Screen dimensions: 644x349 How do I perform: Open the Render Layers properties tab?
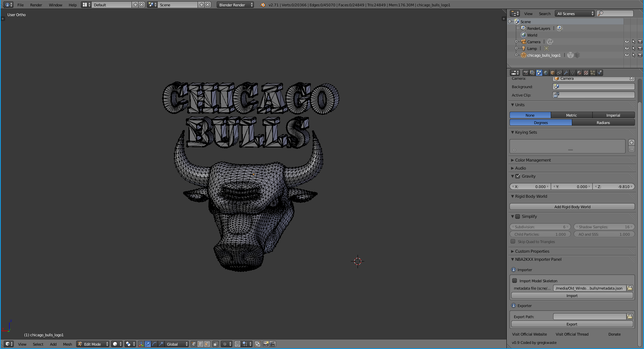[532, 73]
